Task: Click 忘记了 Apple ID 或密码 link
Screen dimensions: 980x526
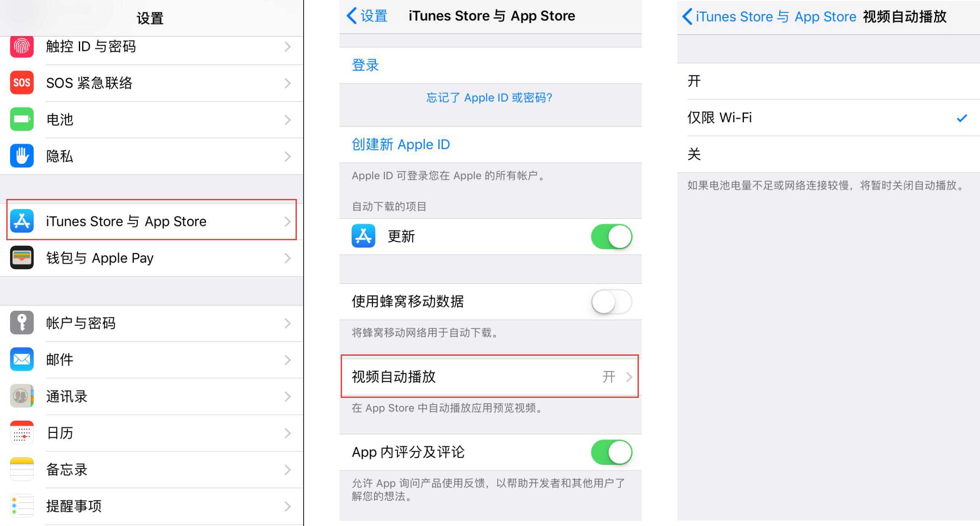Action: [490, 97]
